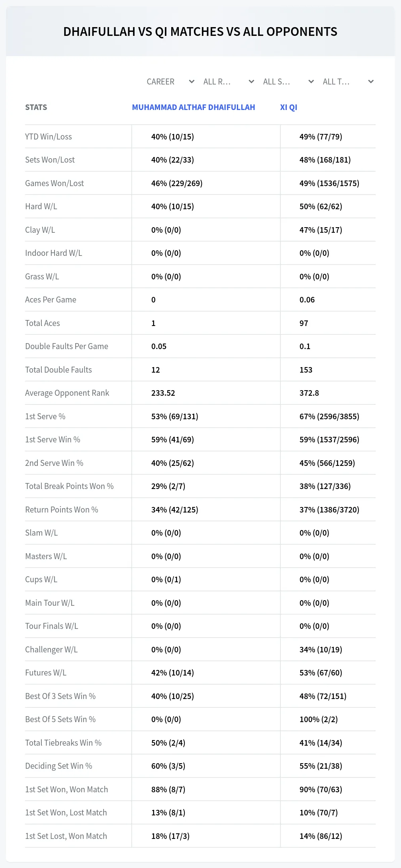Click the page title heading
Image resolution: width=401 pixels, height=868 pixels.
pos(200,31)
